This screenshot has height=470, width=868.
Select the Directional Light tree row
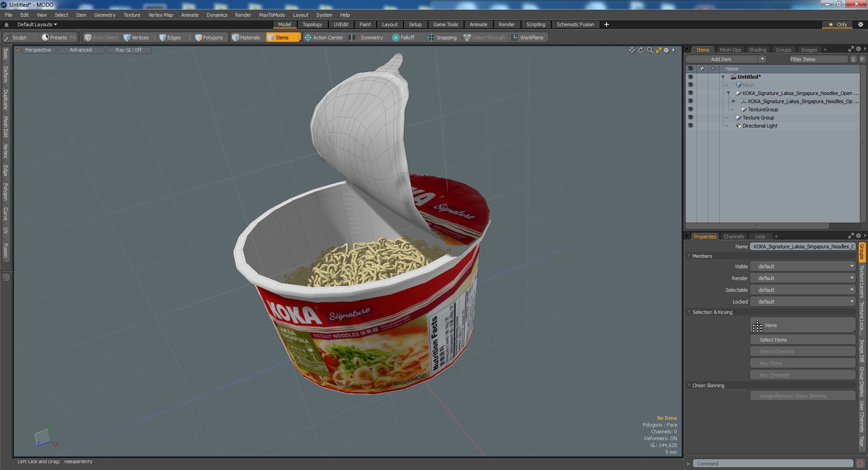tap(760, 126)
